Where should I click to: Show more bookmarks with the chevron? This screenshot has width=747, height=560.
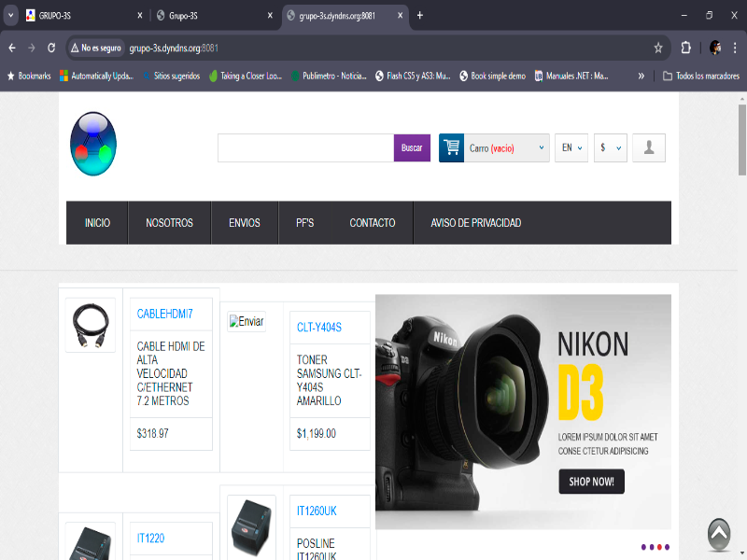tap(641, 77)
